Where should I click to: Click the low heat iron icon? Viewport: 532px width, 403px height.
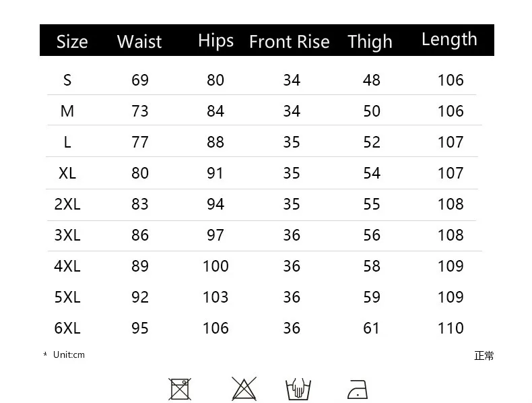358,390
